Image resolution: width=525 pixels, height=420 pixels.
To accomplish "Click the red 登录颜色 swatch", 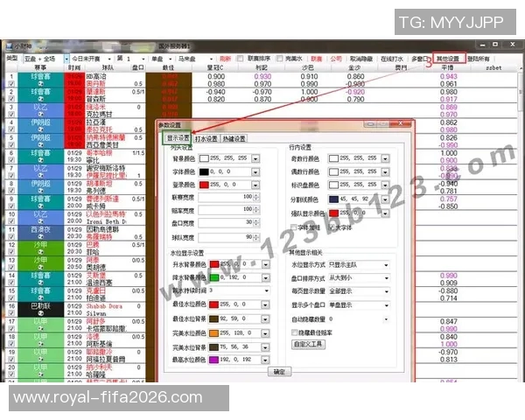I will [x=204, y=185].
